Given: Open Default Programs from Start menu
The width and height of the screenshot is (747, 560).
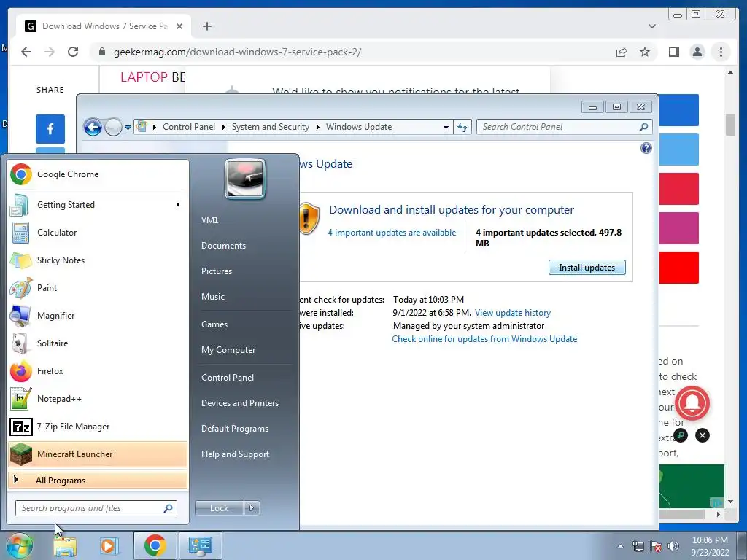Looking at the screenshot, I should [x=234, y=429].
